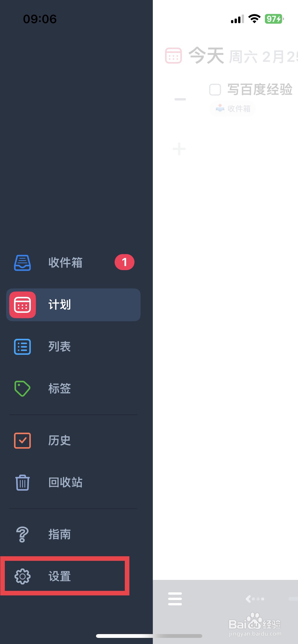The height and width of the screenshot is (644, 298).
Task: Tap the pink calendar icon beside 今天
Action: click(x=173, y=55)
